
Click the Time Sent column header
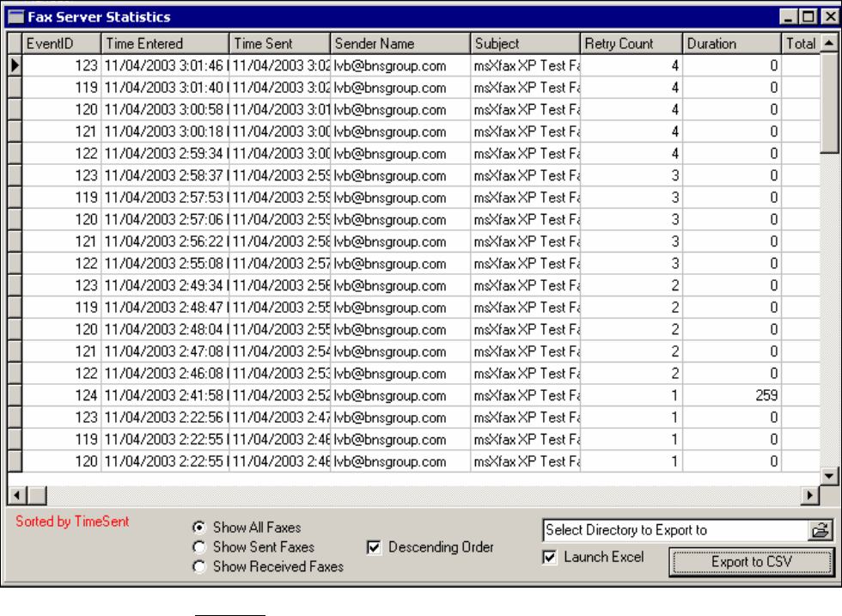coord(280,44)
